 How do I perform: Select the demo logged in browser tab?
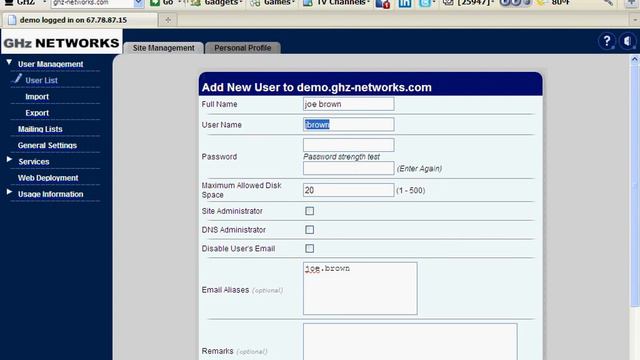(x=80, y=20)
